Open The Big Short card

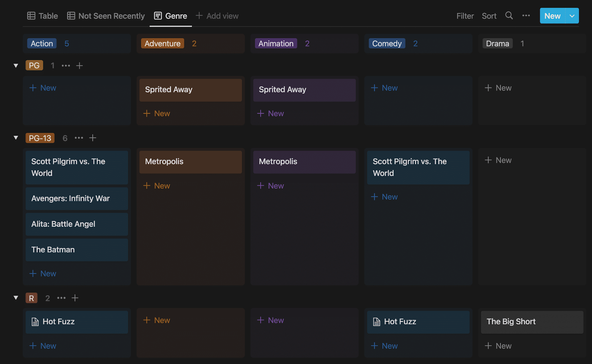point(532,322)
